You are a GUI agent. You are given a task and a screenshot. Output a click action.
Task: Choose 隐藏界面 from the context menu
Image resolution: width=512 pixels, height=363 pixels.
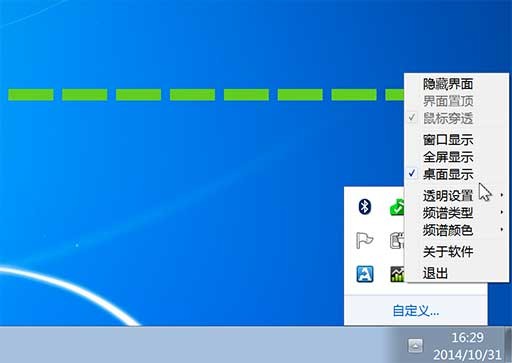457,84
